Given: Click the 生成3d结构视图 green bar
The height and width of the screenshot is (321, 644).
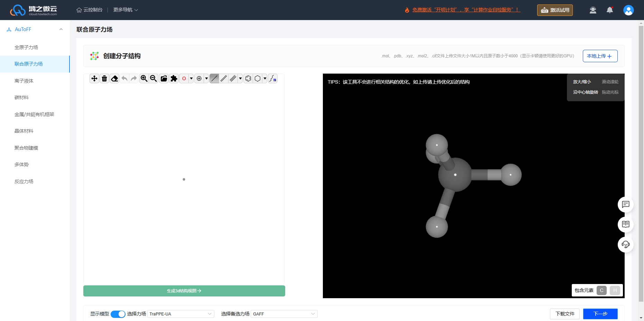Looking at the screenshot, I should [x=184, y=291].
